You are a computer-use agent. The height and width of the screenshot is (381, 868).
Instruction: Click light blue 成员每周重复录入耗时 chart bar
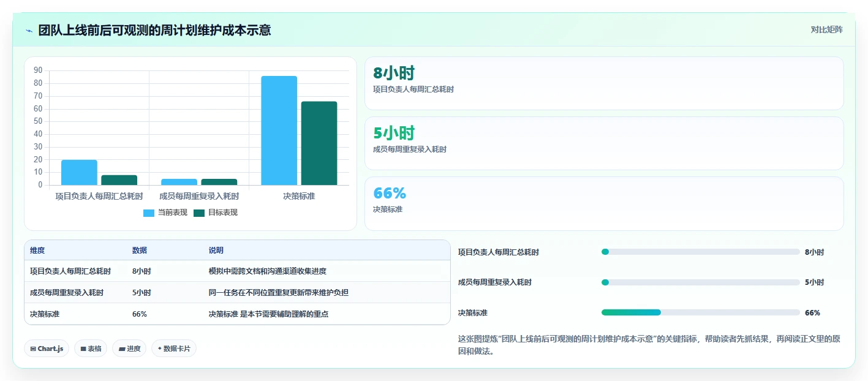coord(179,182)
